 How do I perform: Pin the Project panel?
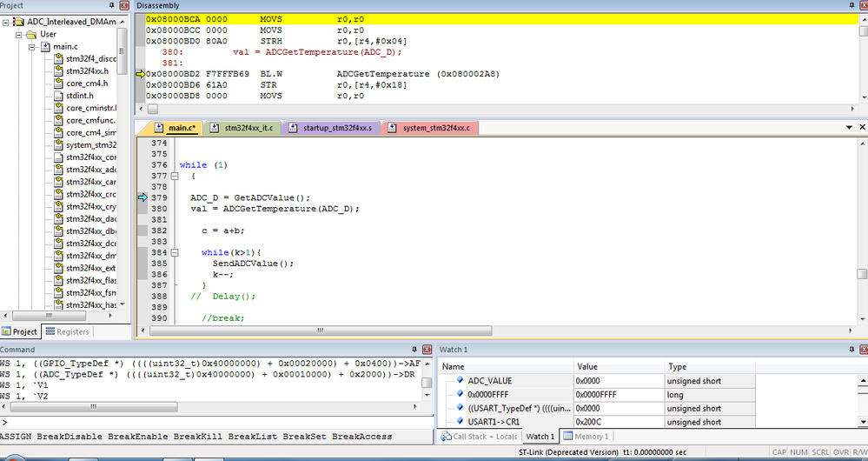[x=112, y=6]
